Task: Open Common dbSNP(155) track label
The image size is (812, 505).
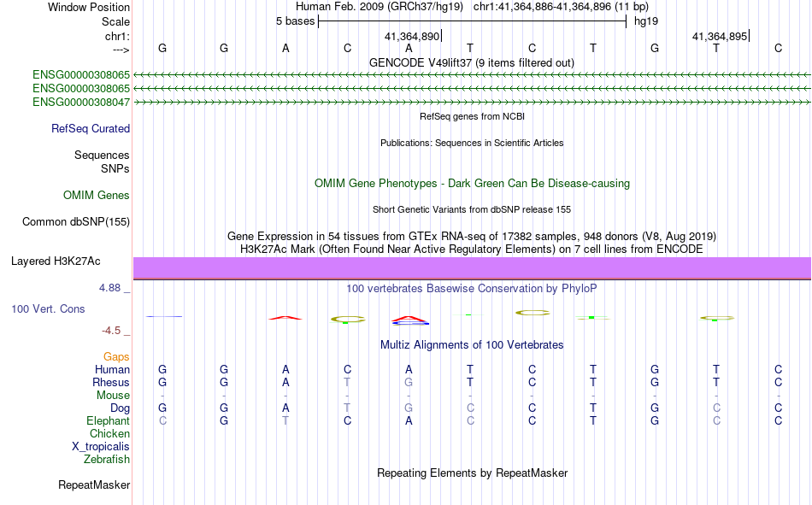Action: click(x=76, y=221)
